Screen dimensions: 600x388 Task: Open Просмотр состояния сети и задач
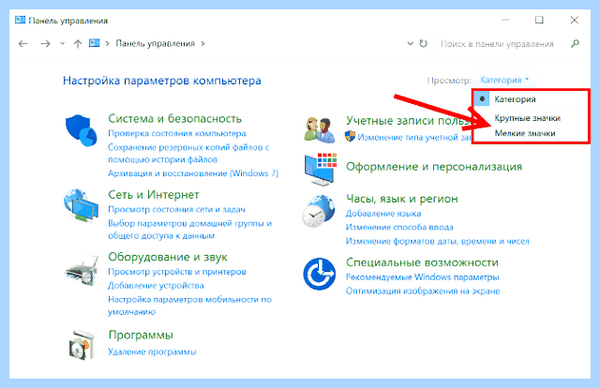click(176, 210)
